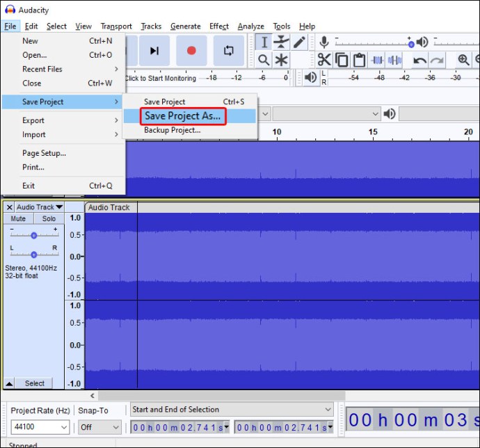Viewport: 480px width, 448px height.
Task: Select the I-beam Selection tool
Action: pyautogui.click(x=264, y=42)
